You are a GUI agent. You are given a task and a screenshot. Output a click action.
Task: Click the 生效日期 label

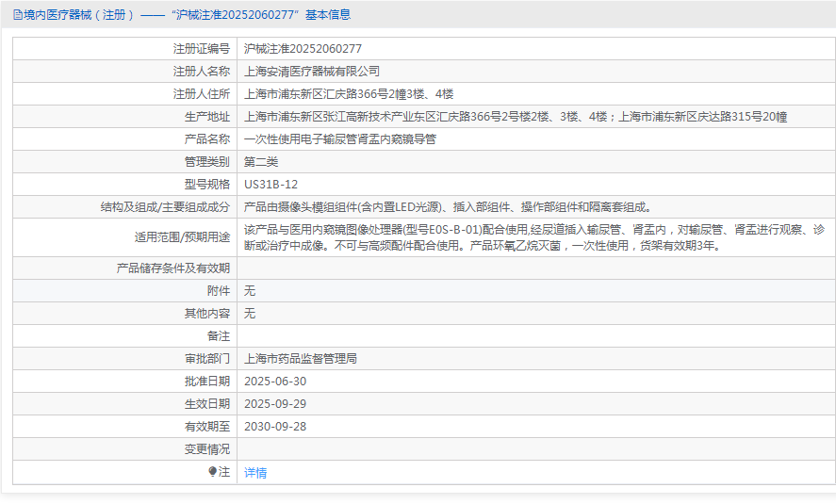pos(207,404)
